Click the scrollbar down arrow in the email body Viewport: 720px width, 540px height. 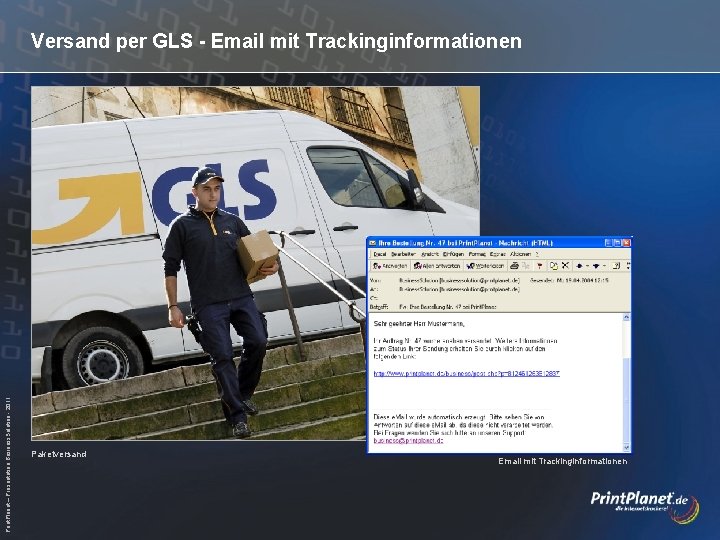tap(626, 447)
